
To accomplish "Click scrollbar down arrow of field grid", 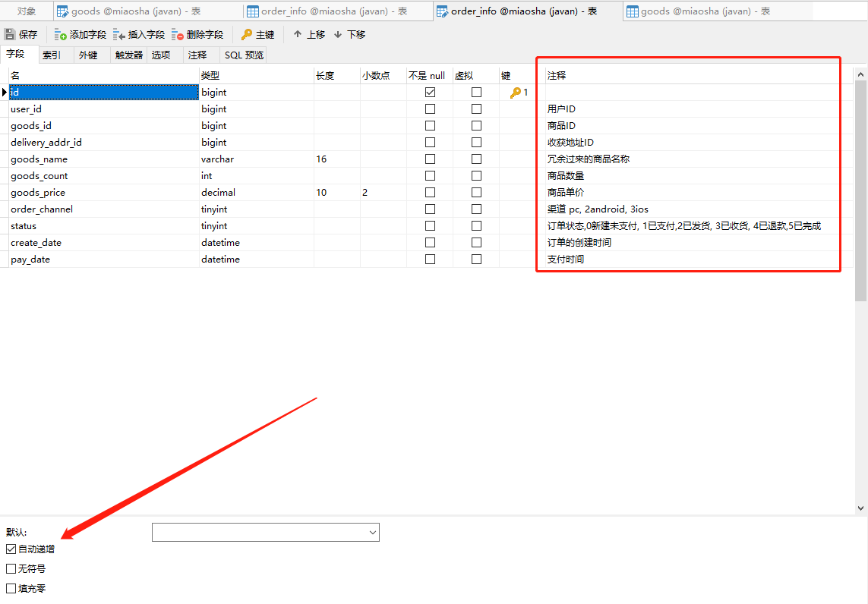I will [x=860, y=508].
